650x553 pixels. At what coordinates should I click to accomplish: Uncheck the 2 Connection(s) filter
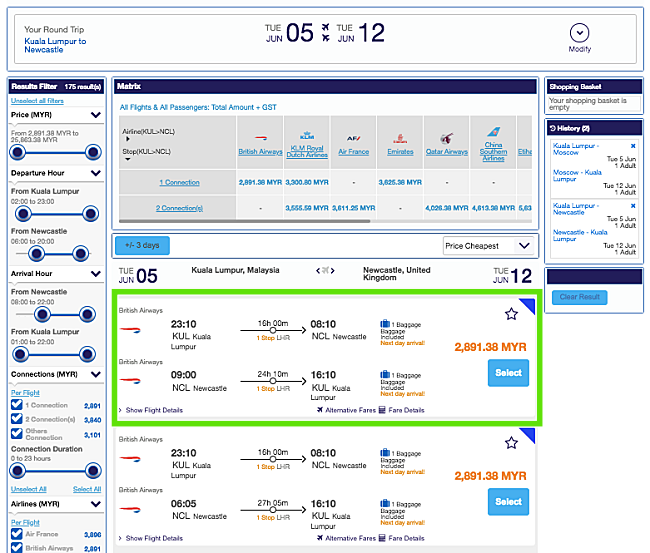click(x=17, y=419)
